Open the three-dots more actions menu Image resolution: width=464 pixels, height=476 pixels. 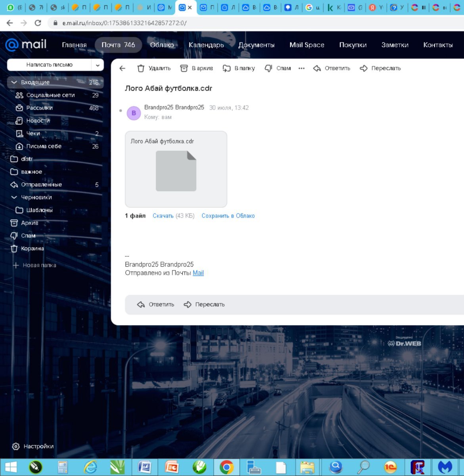point(302,68)
